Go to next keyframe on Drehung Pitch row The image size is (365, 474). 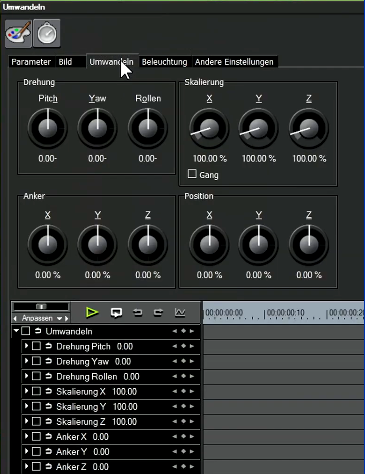[x=192, y=346]
